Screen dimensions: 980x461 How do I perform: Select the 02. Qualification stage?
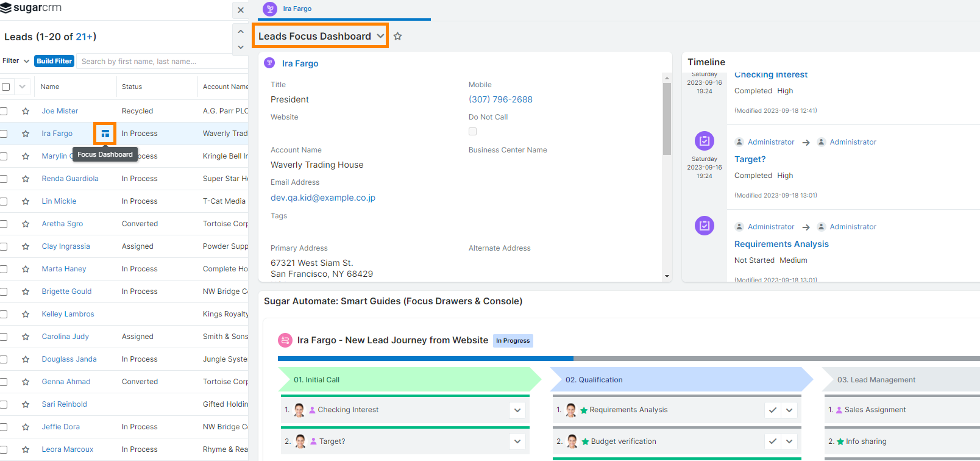(681, 379)
